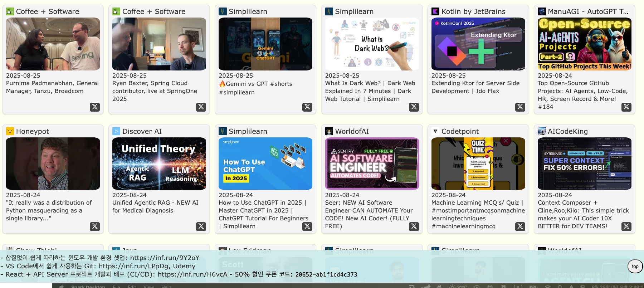Open title 'Context Composer + Cline,Roo,Kilo'

583,214
